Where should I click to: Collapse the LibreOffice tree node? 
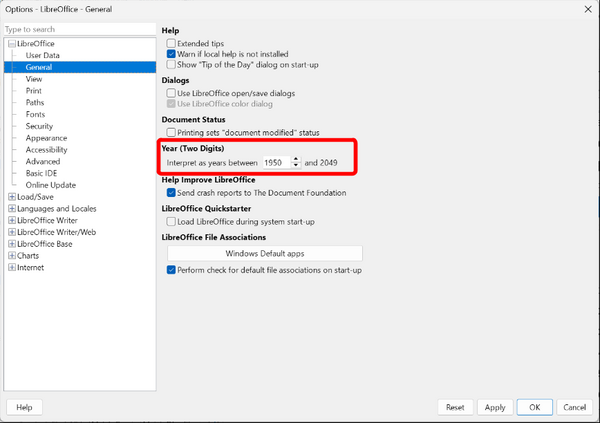(x=12, y=44)
